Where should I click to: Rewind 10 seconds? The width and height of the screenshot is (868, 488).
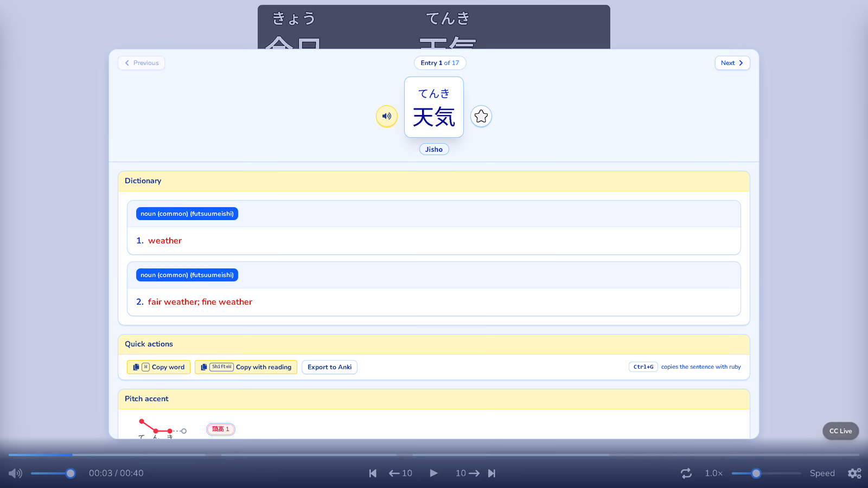400,473
